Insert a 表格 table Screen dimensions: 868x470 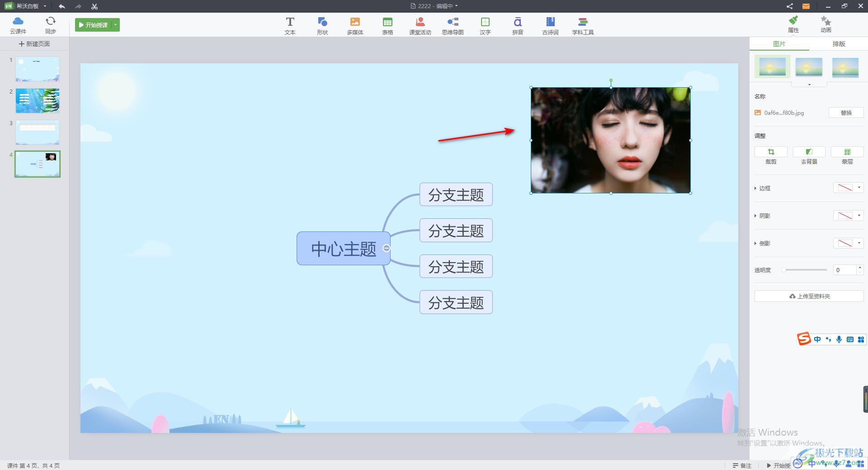click(387, 25)
